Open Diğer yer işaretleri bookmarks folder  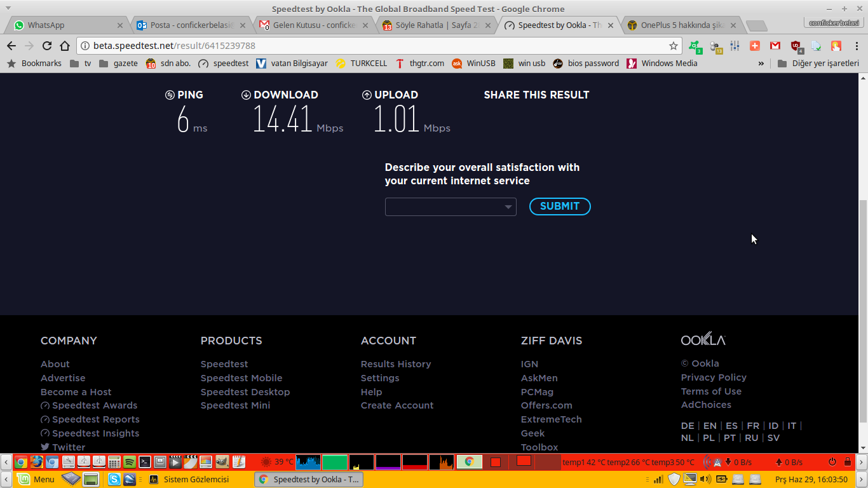[x=818, y=64]
